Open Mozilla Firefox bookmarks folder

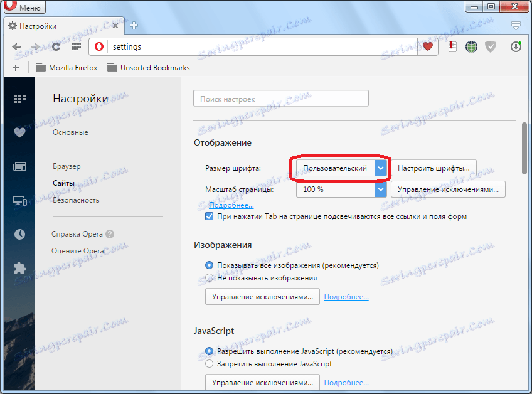pos(66,68)
